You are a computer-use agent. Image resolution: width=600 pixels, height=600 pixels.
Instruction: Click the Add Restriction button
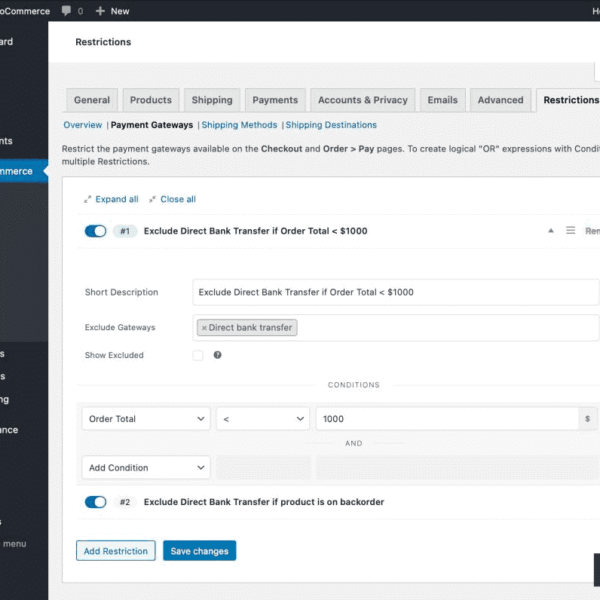coord(116,551)
